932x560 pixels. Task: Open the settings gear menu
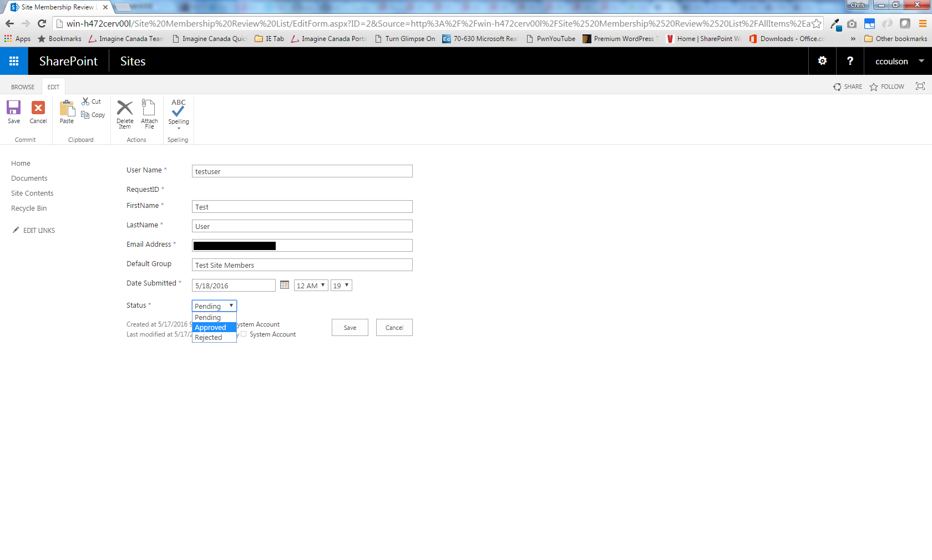[822, 61]
